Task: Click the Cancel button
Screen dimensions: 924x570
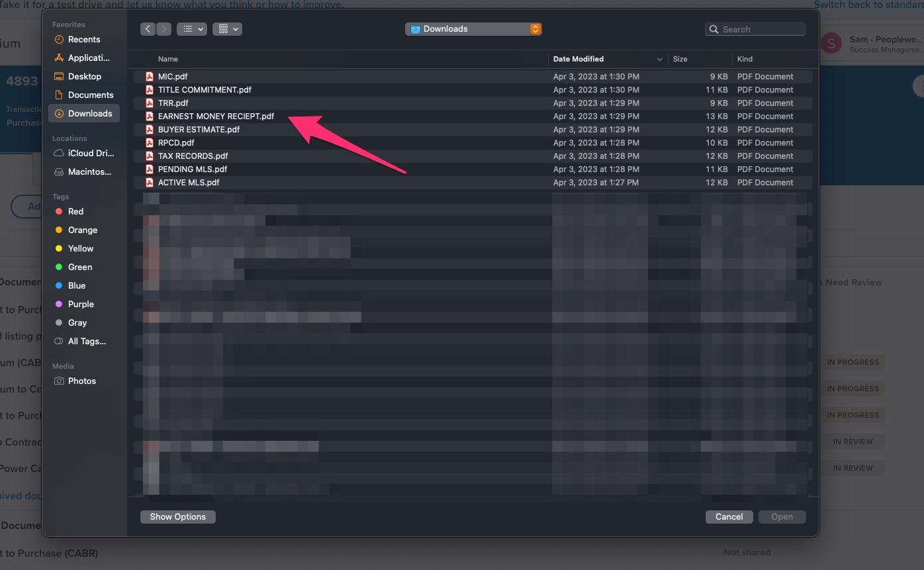Action: coord(729,516)
